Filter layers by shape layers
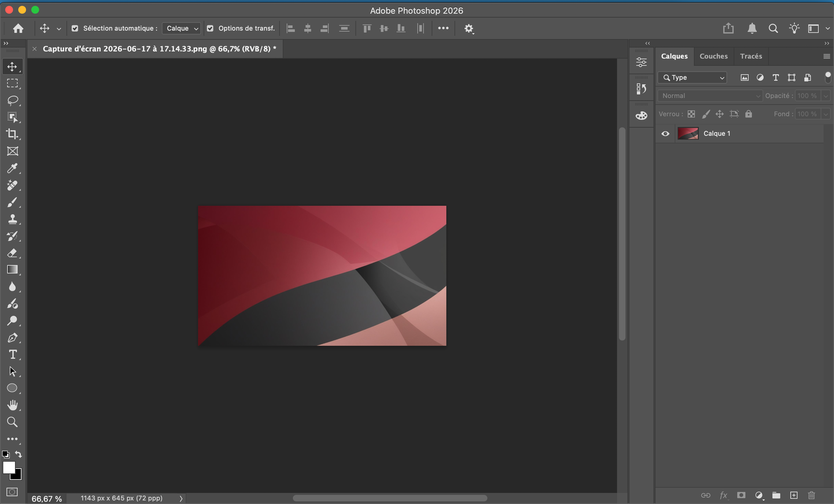Viewport: 834px width, 504px height. (791, 77)
